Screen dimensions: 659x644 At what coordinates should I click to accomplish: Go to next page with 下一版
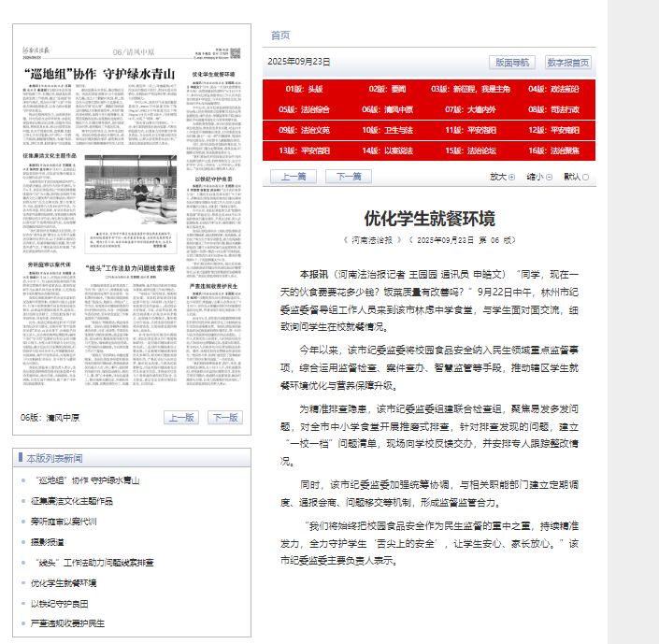coord(224,417)
